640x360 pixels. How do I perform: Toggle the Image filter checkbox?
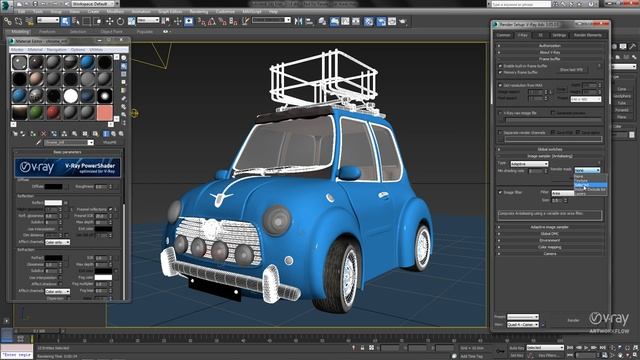click(x=500, y=192)
